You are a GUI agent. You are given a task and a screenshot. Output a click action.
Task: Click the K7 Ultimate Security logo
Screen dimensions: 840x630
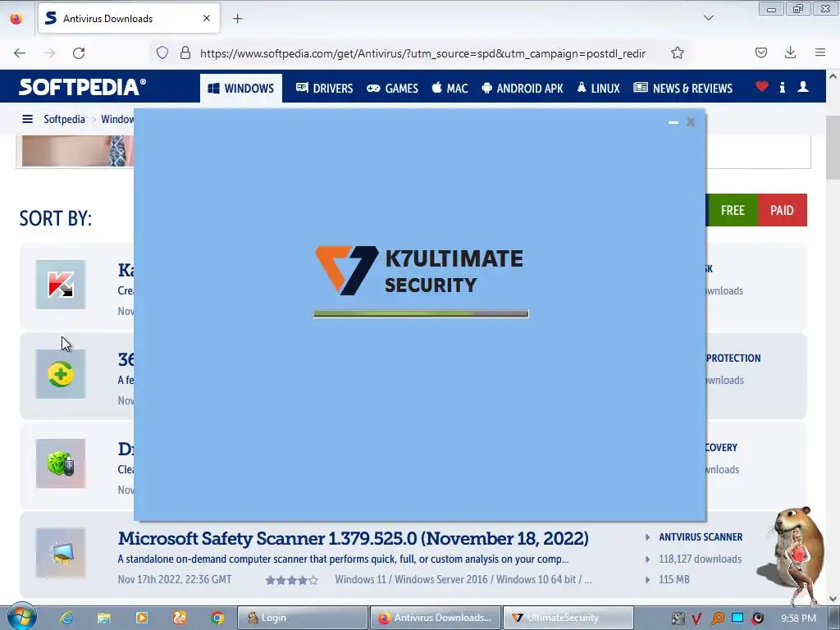click(419, 271)
